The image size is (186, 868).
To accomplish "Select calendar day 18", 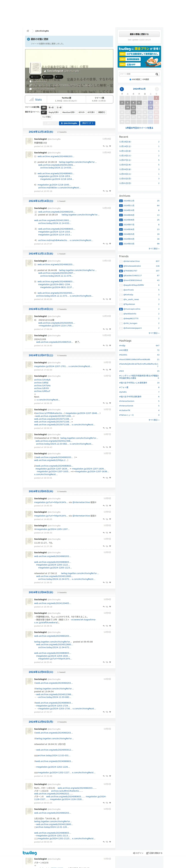I will click(133, 112).
